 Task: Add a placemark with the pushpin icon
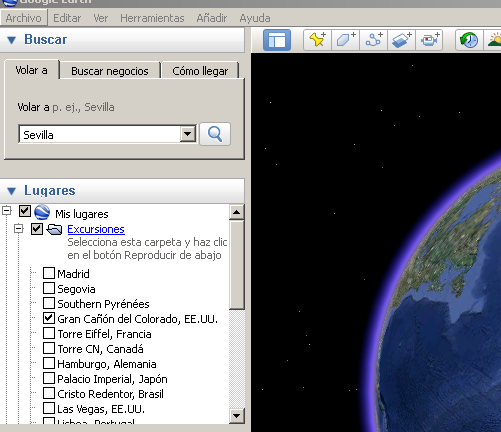pyautogui.click(x=317, y=40)
